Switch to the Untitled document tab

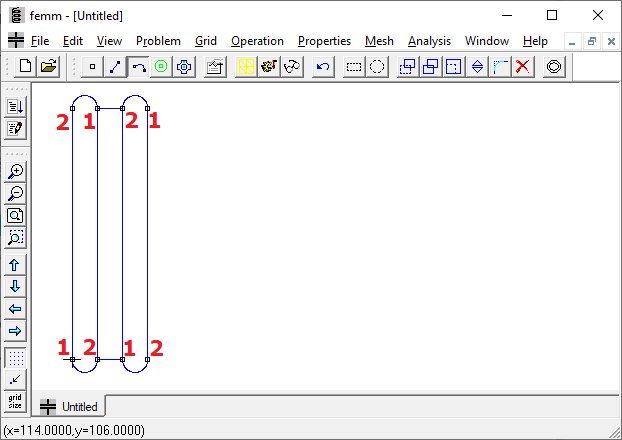(70, 407)
